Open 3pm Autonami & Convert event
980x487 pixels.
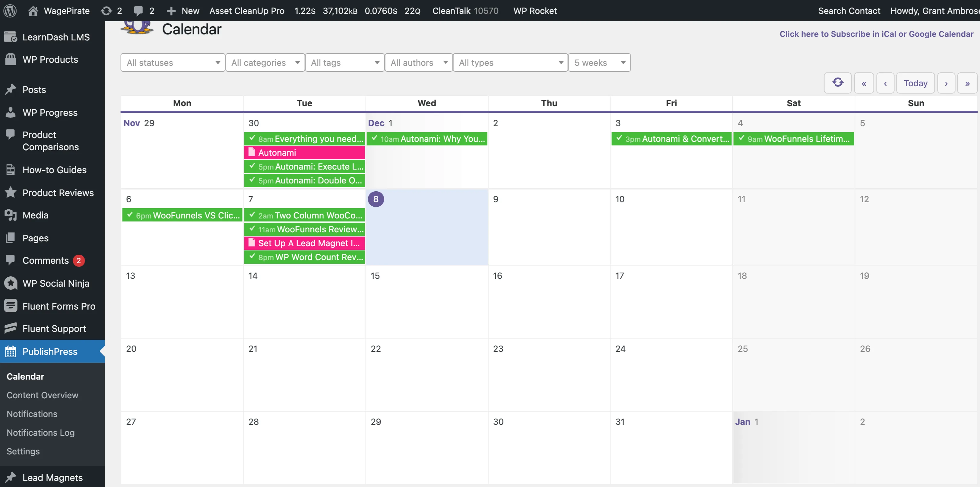click(x=671, y=138)
